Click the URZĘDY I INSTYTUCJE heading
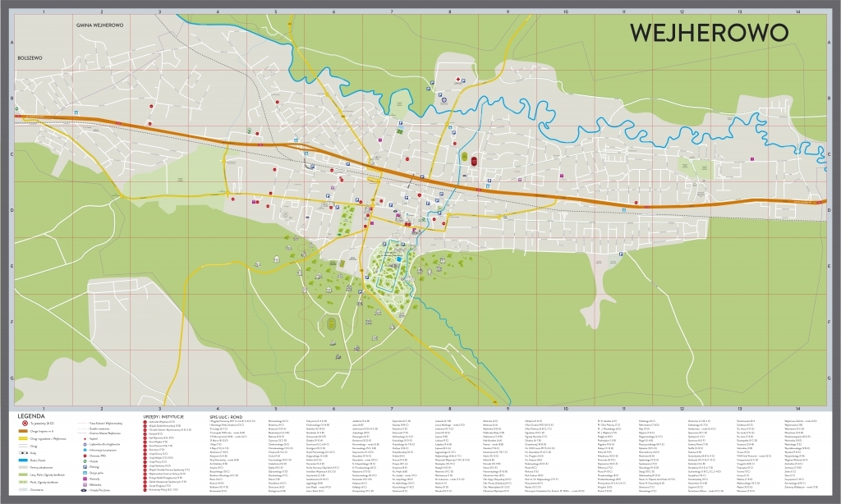The width and height of the screenshot is (841, 504). (x=163, y=416)
